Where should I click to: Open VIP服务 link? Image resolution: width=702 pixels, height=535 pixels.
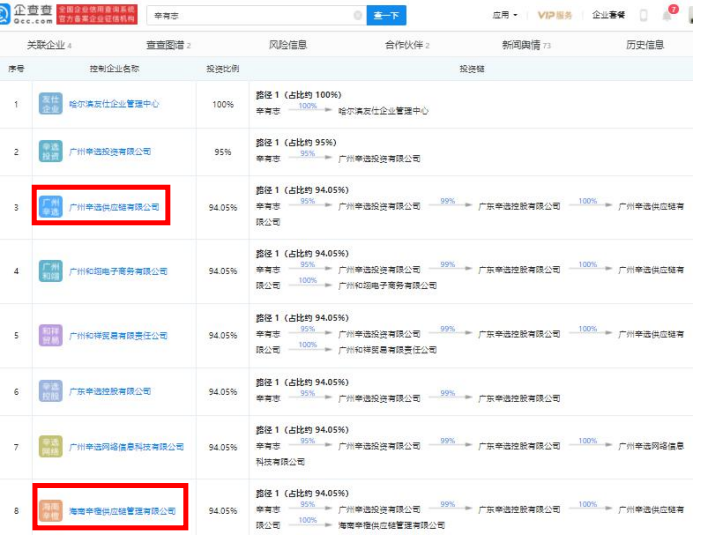point(555,15)
